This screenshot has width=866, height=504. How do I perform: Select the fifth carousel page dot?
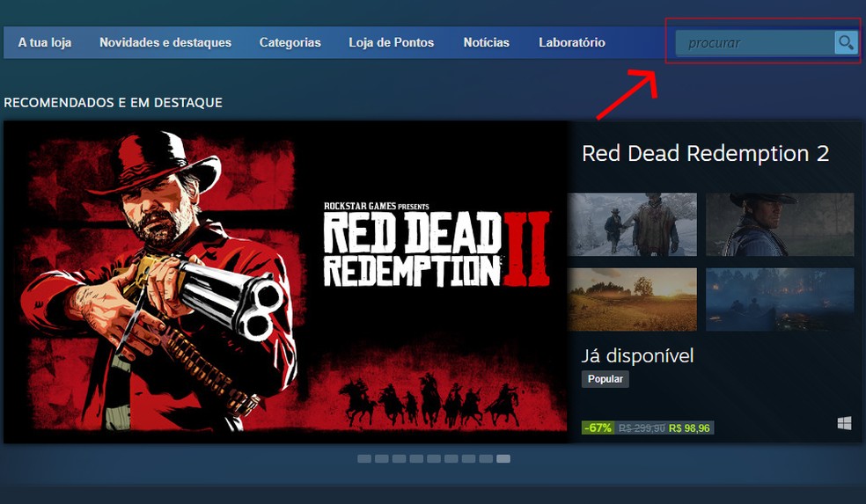coord(434,459)
